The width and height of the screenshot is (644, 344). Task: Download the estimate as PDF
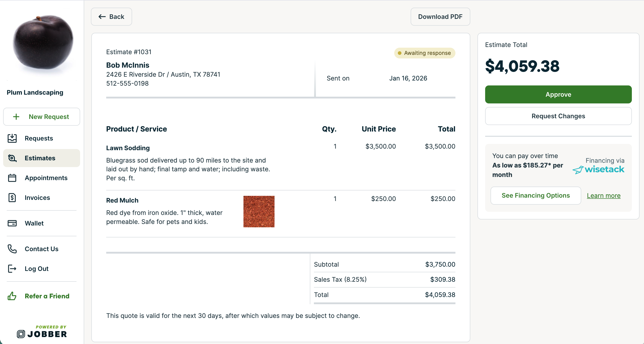point(440,17)
